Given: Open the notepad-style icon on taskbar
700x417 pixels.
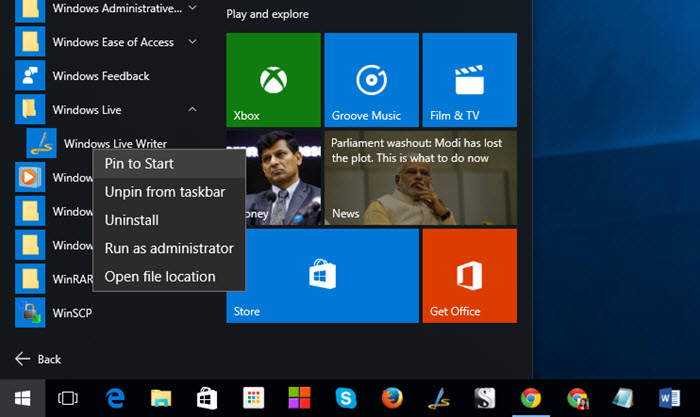Looking at the screenshot, I should [623, 398].
